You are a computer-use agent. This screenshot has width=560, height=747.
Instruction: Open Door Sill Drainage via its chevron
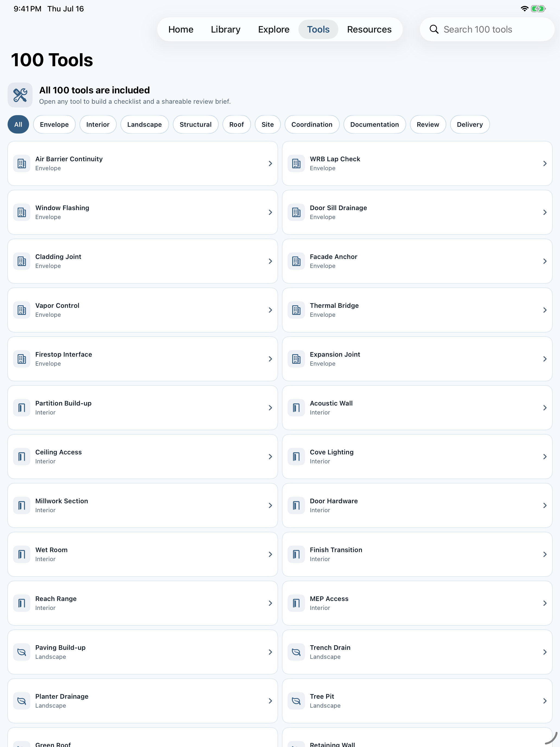pyautogui.click(x=545, y=213)
